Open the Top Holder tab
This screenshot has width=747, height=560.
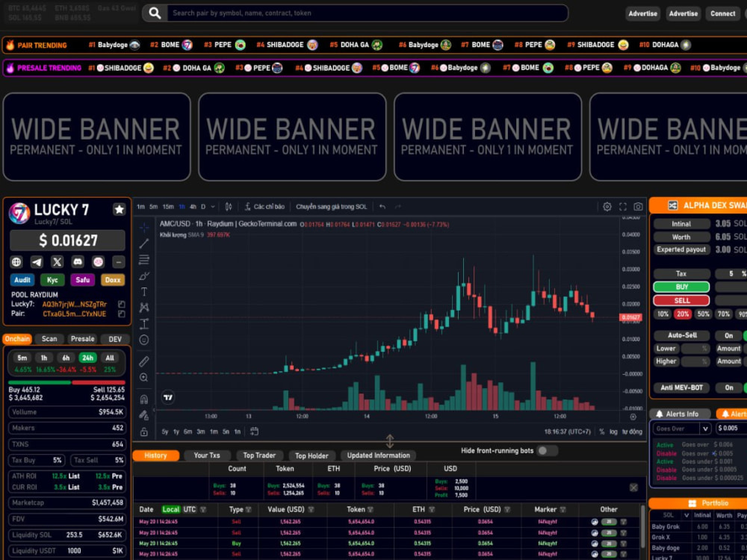311,455
